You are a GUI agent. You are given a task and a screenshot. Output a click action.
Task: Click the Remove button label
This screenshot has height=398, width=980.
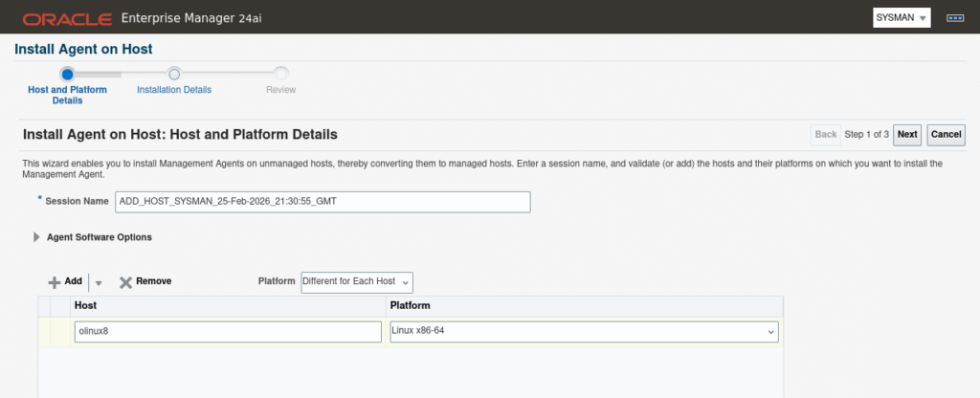(153, 281)
